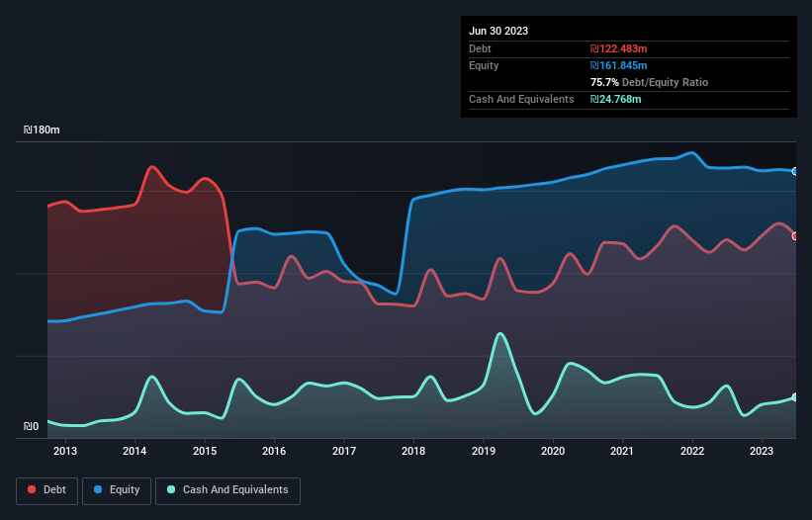Click the 2023 x-axis label

pos(762,451)
